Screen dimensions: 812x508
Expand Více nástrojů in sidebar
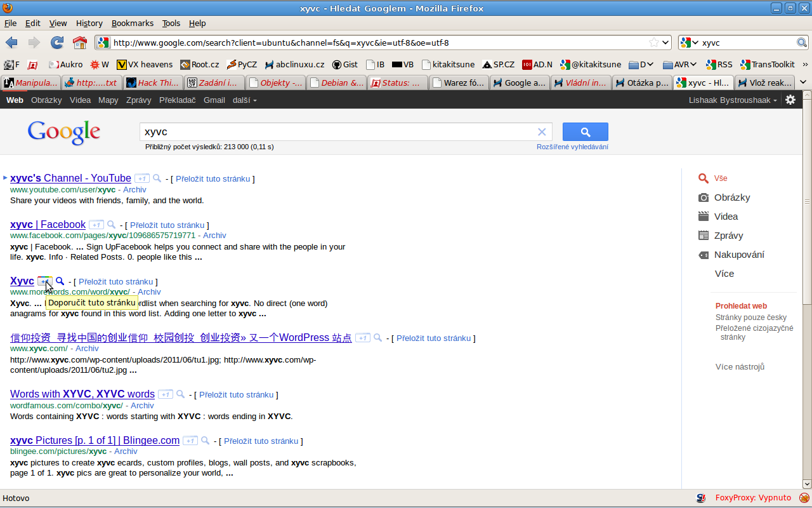[740, 367]
